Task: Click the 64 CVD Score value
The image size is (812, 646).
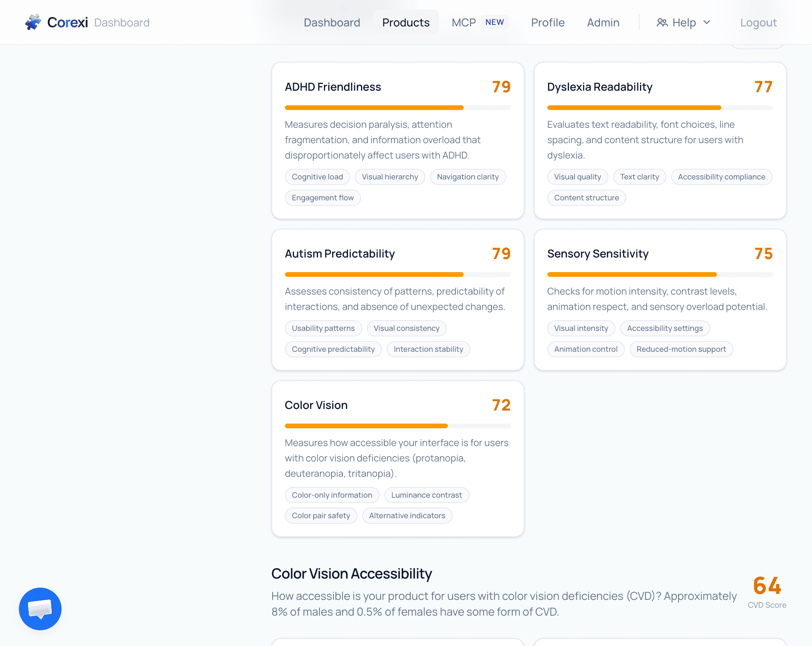Action: coord(767,585)
